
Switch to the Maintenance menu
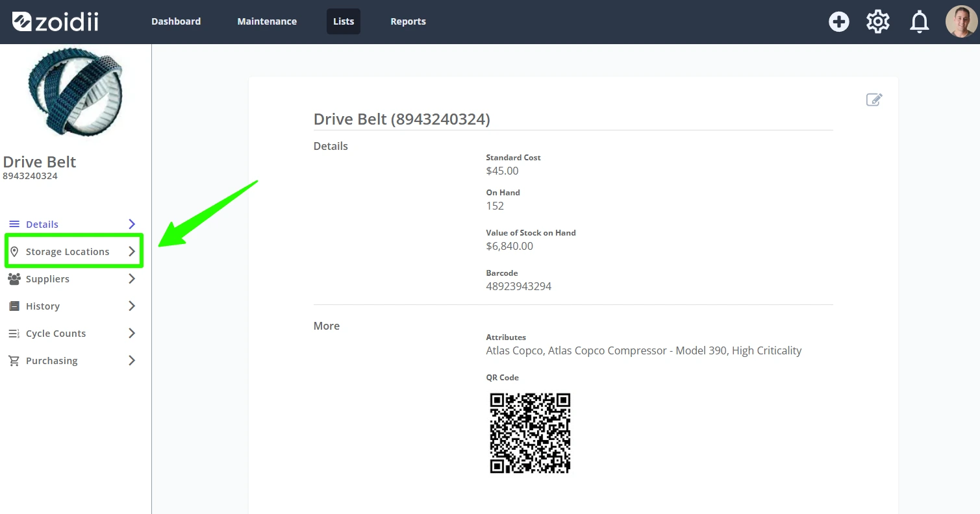point(267,21)
